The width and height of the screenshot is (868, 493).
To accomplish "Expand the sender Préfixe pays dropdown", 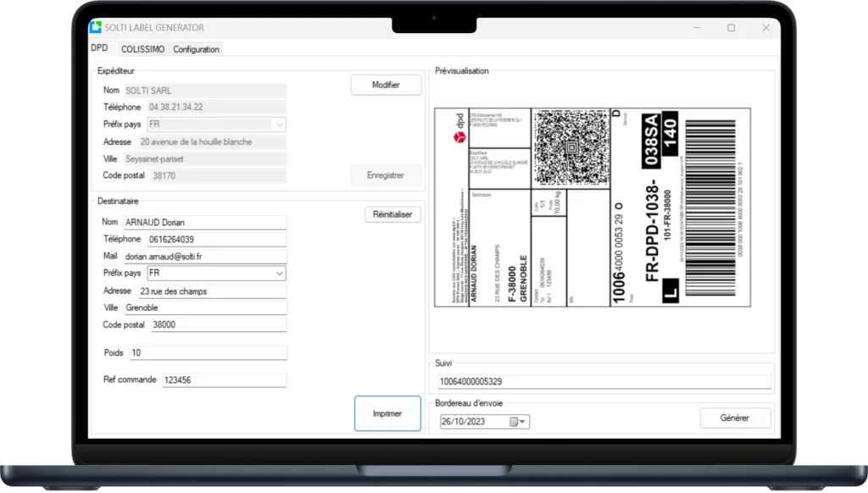I will coord(280,125).
